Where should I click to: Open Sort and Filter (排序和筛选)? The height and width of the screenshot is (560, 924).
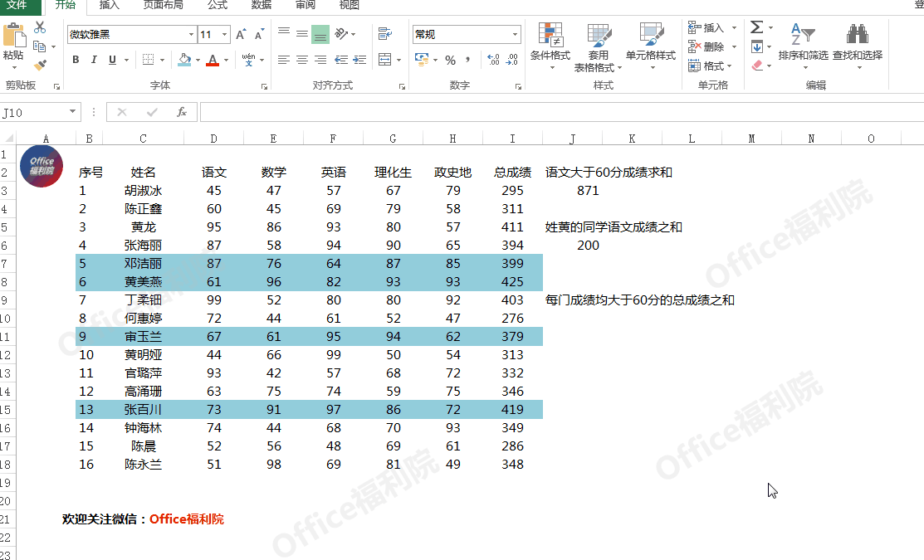(x=803, y=47)
